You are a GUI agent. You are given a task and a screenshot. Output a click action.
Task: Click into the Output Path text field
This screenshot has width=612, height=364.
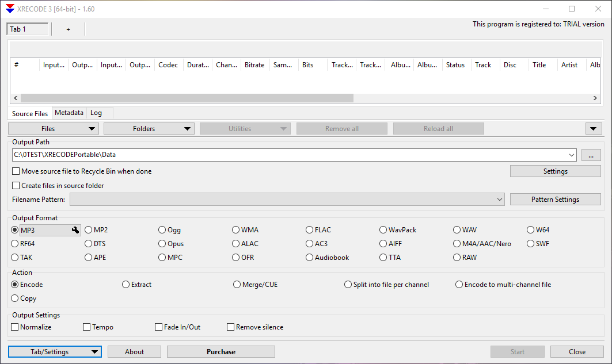(x=289, y=155)
